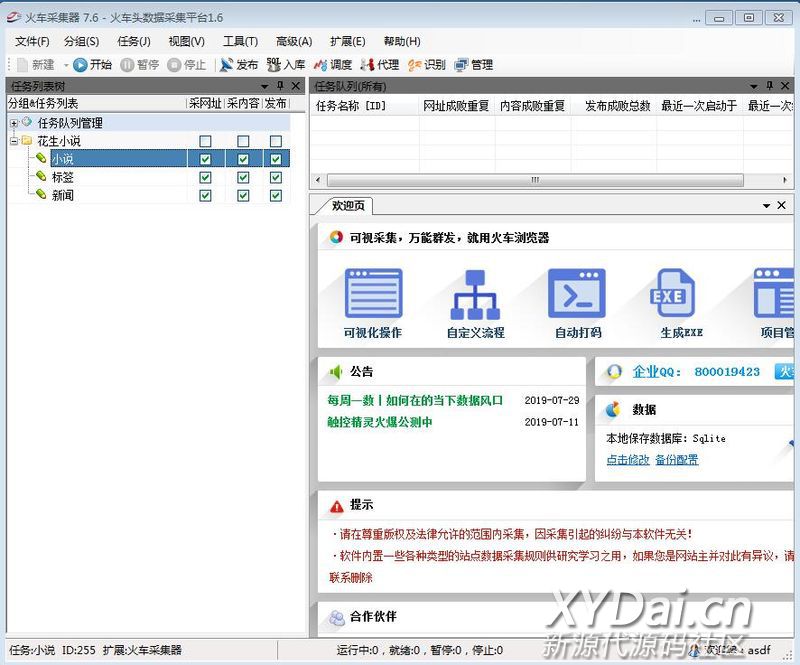The width and height of the screenshot is (800, 665).
Task: Uncheck 采网址 for the 小说 task
Action: 205,159
